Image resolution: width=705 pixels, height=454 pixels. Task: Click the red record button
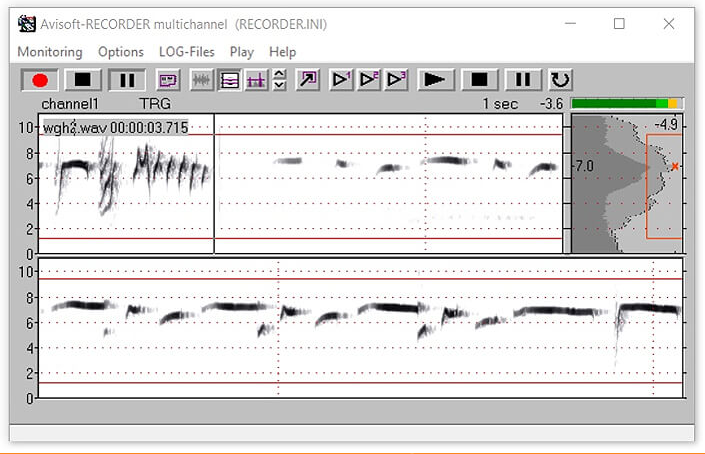tap(41, 80)
